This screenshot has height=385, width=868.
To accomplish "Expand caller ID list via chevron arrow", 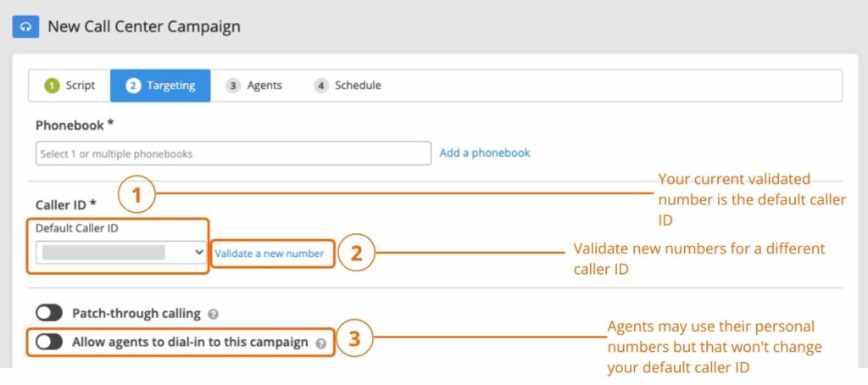I will [x=199, y=252].
